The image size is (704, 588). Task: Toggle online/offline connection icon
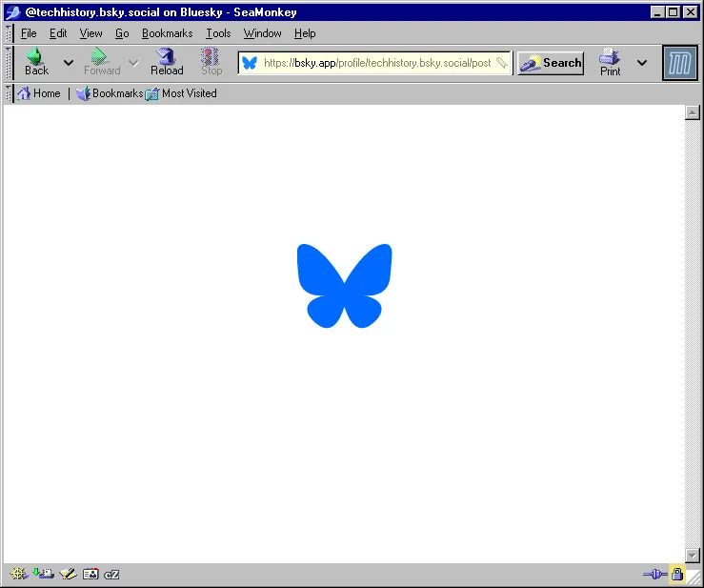654,574
